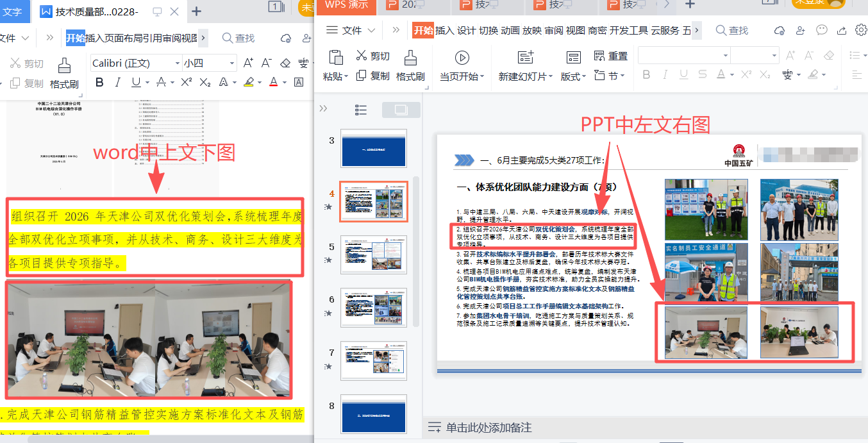Click Copy (复制) in the Word window
Image resolution: width=868 pixels, height=443 pixels.
(x=27, y=83)
